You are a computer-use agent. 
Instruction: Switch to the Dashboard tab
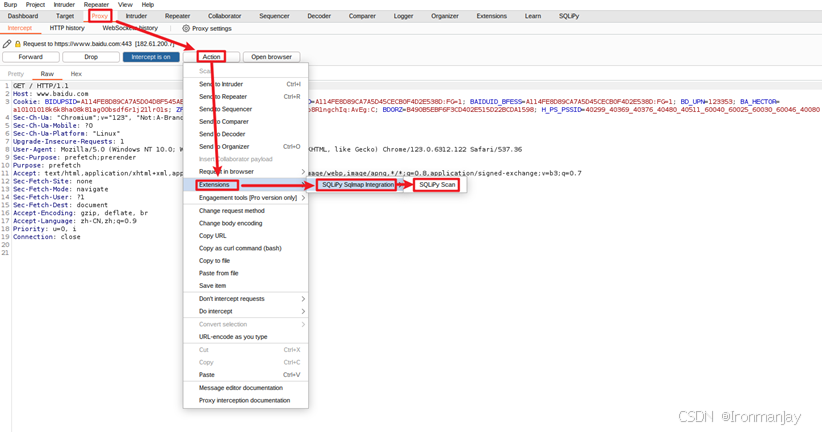coord(23,16)
